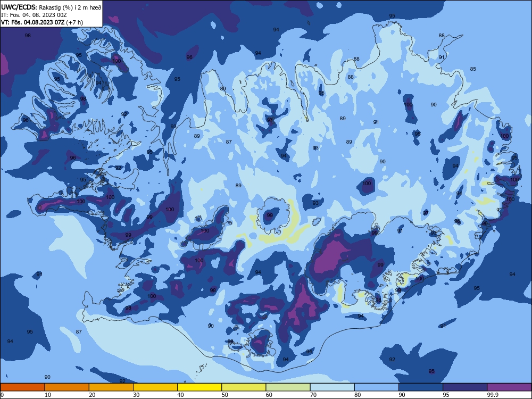Click the indigo 95–99.9 legend swatch
532x399 pixels.
pos(465,387)
